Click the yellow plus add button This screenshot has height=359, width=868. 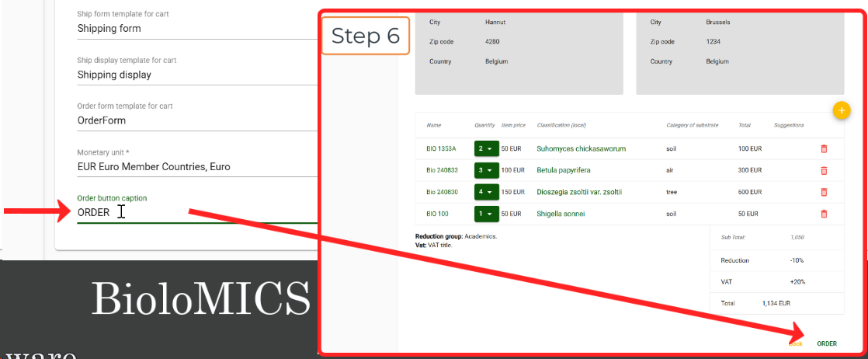(x=841, y=110)
